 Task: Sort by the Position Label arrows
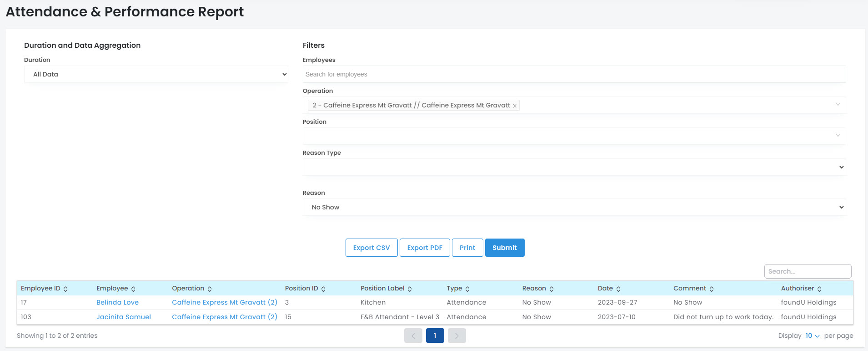point(410,289)
